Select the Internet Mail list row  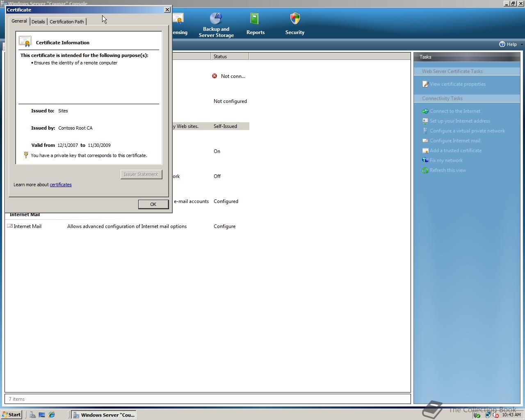[127, 226]
